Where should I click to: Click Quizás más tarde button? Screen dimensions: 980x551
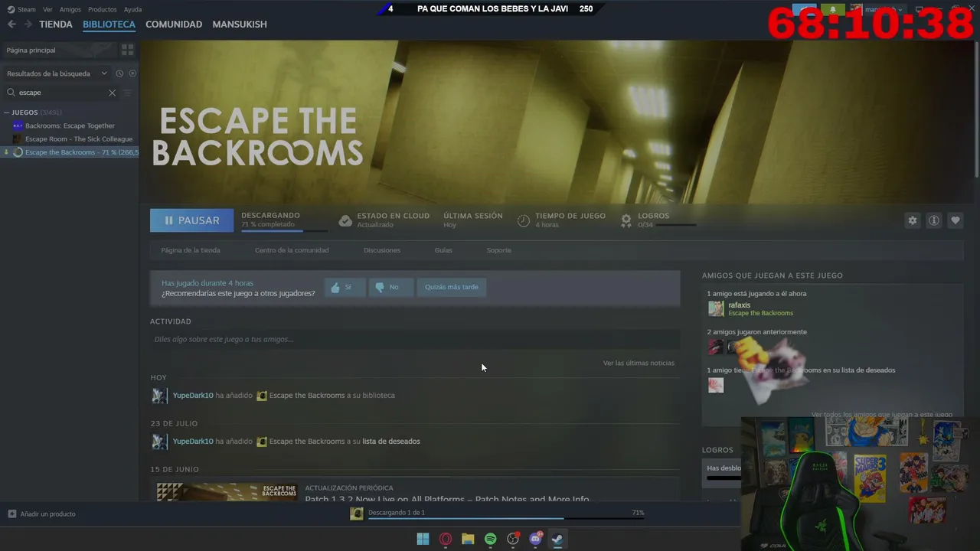452,287
